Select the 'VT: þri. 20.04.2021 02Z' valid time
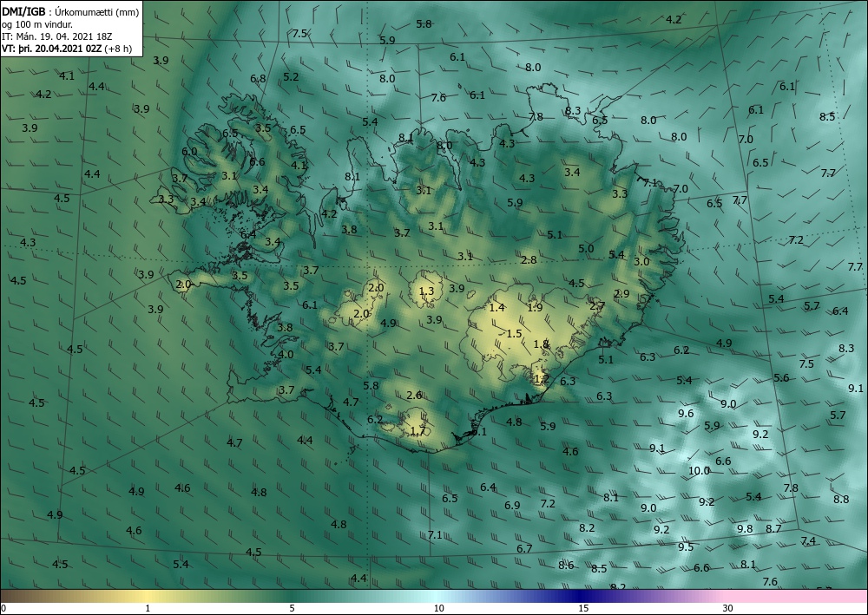The width and height of the screenshot is (868, 615). [x=51, y=49]
